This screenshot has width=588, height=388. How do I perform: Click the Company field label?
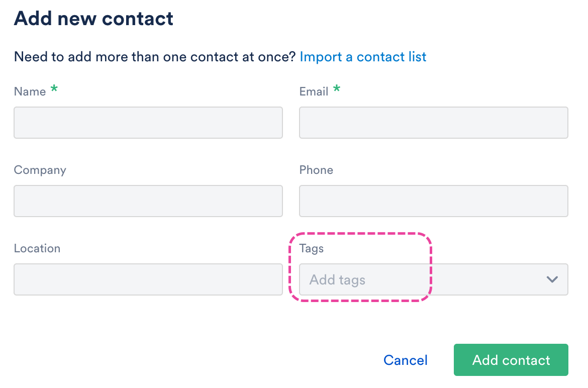point(40,170)
